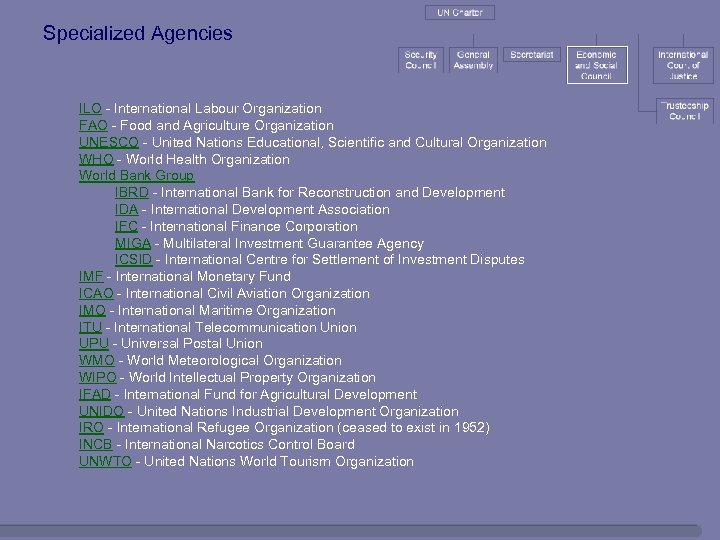Viewport: 720px width, 540px height.
Task: Open the IFAD link
Action: pyautogui.click(x=95, y=394)
